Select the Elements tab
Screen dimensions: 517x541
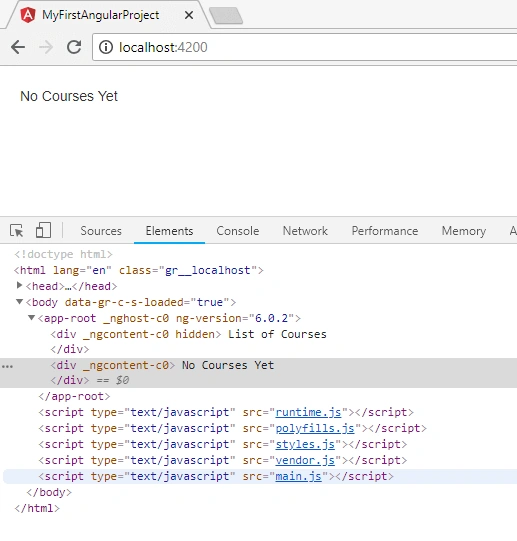pyautogui.click(x=169, y=231)
